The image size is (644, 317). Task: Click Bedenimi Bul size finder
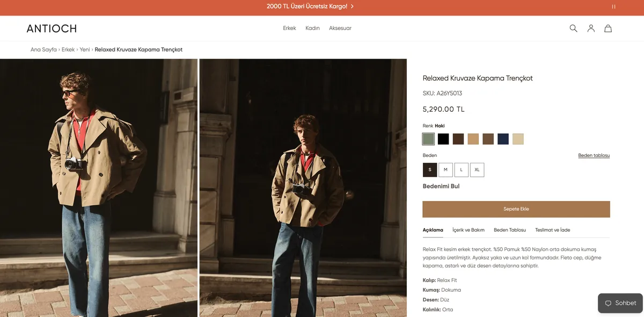[x=441, y=186]
